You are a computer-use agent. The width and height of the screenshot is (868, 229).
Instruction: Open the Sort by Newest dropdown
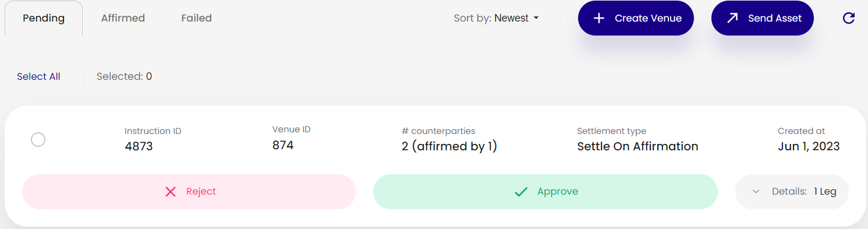click(x=497, y=18)
